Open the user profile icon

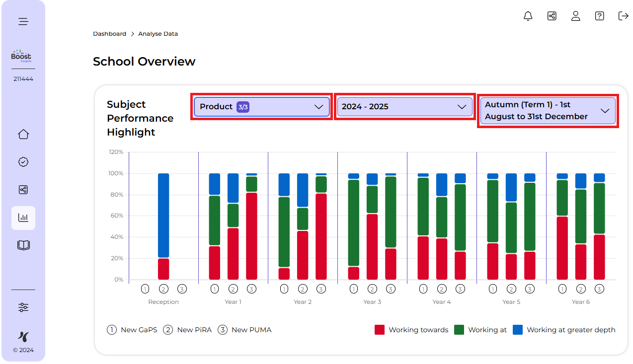(575, 16)
